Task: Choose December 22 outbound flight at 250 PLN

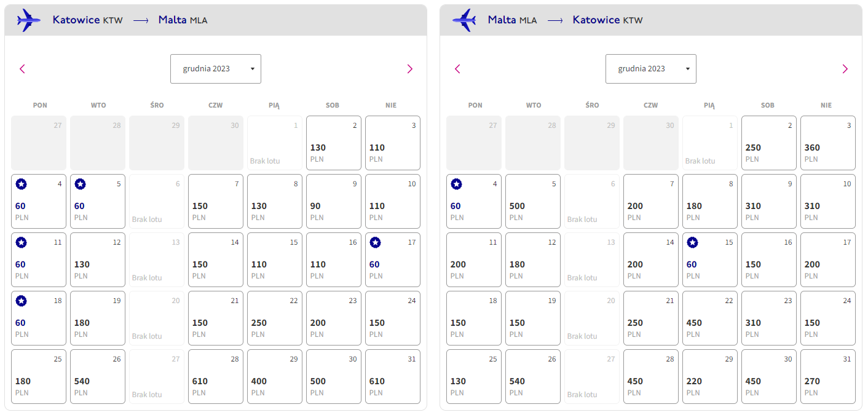Action: point(275,318)
